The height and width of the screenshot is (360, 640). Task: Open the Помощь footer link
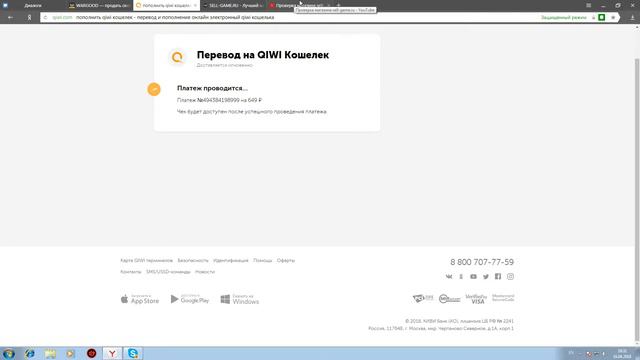pos(262,260)
